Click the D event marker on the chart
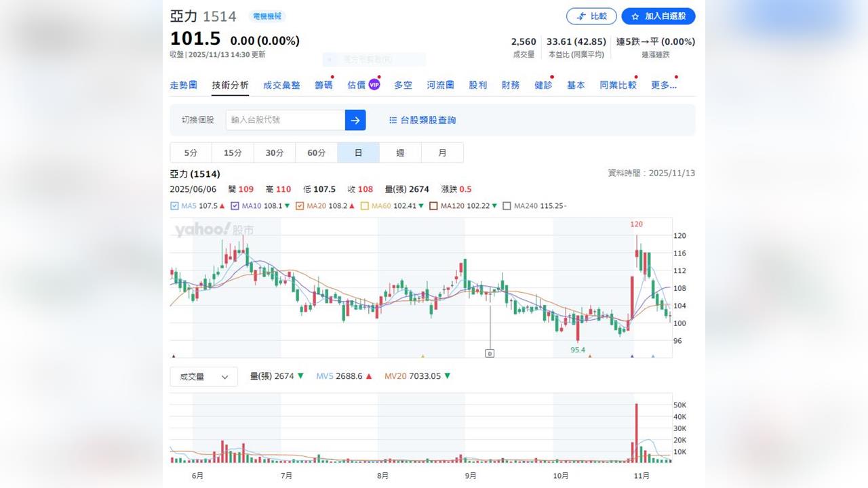868x488 pixels. 490,352
